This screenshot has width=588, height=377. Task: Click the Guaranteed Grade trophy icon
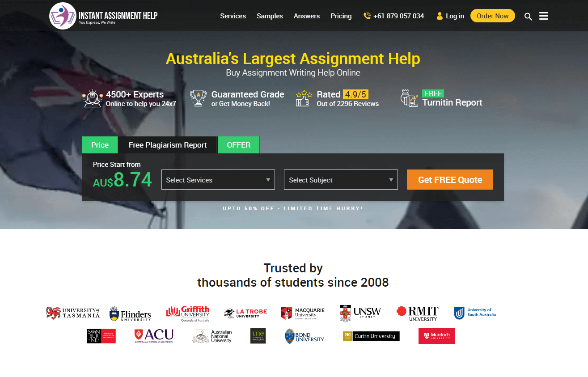coord(198,98)
